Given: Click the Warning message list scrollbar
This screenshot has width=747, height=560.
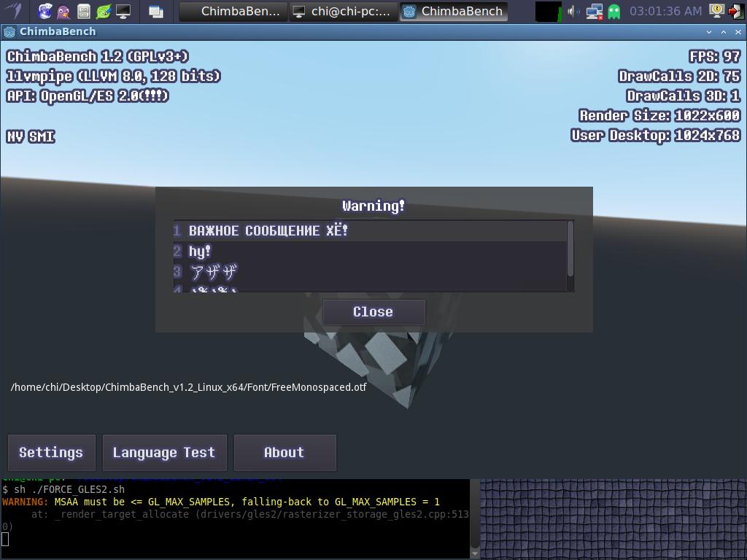Looking at the screenshot, I should click(x=570, y=249).
